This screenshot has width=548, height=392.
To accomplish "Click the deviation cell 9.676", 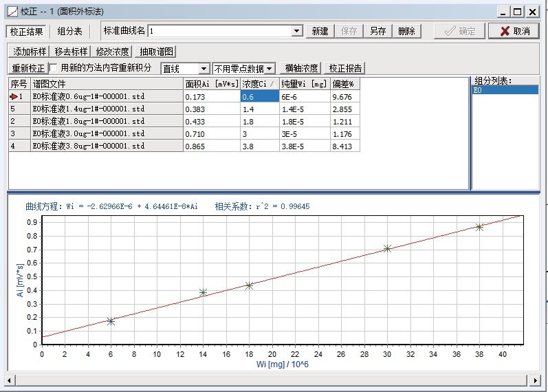I will pos(344,97).
